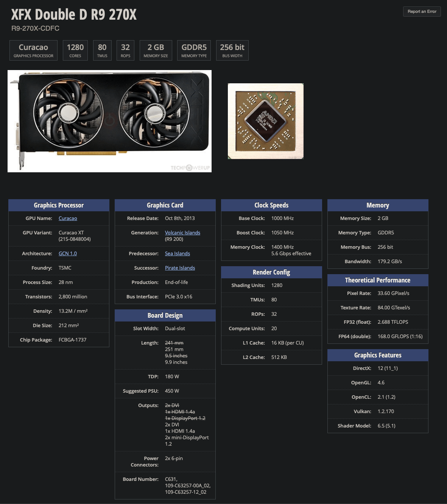447x504 pixels.
Task: Click the Render Config section header
Action: [271, 272]
